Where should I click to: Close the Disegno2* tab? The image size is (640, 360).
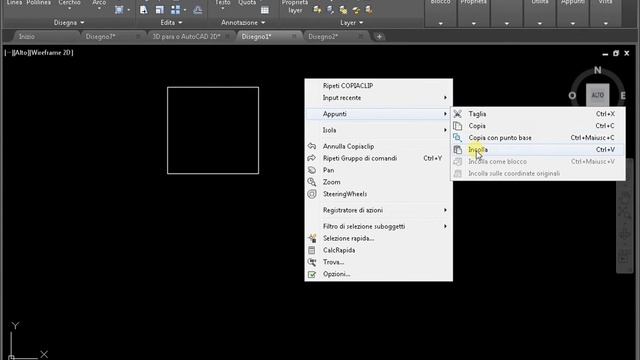pyautogui.click(x=360, y=37)
